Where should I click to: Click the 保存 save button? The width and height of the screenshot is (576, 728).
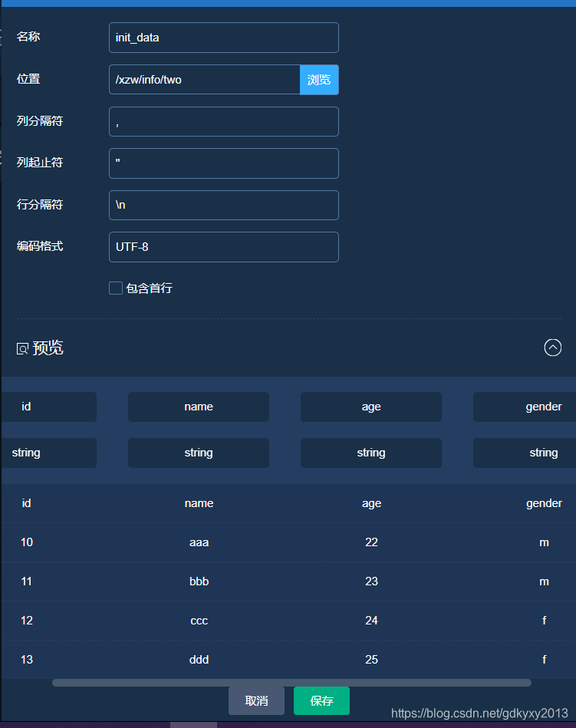coord(321,700)
